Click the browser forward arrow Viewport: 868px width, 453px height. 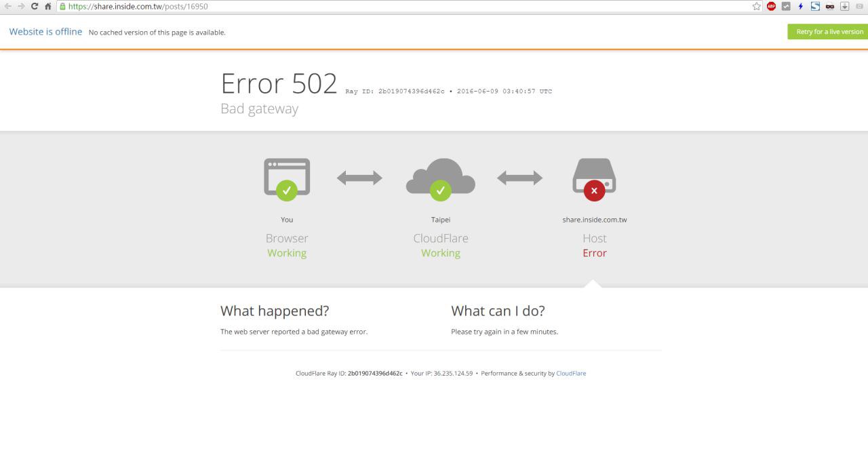pyautogui.click(x=22, y=7)
